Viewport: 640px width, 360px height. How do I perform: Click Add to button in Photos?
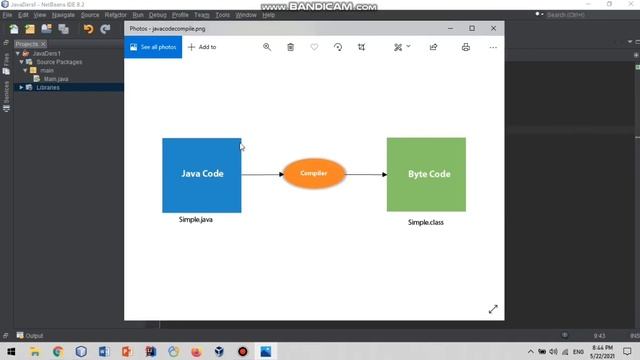202,47
